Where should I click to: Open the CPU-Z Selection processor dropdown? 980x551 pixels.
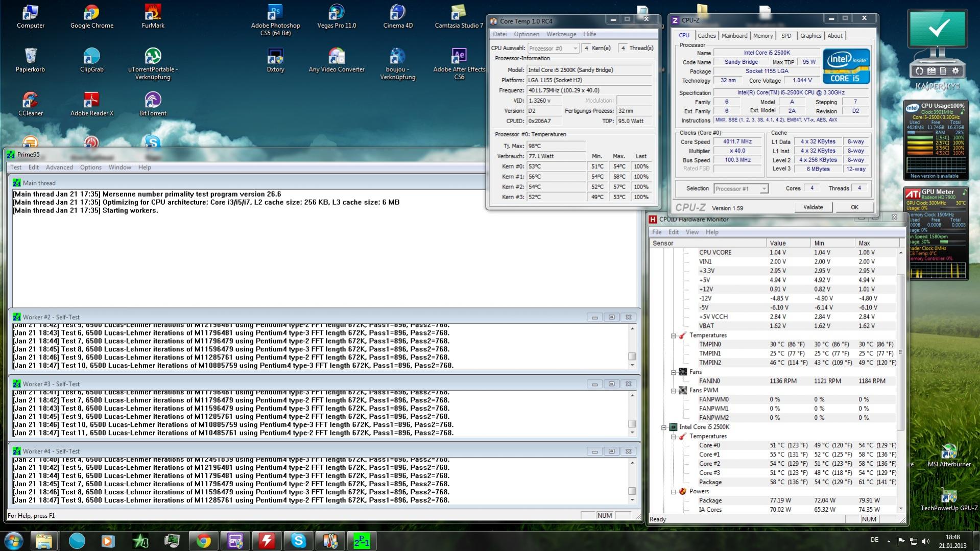click(x=740, y=188)
